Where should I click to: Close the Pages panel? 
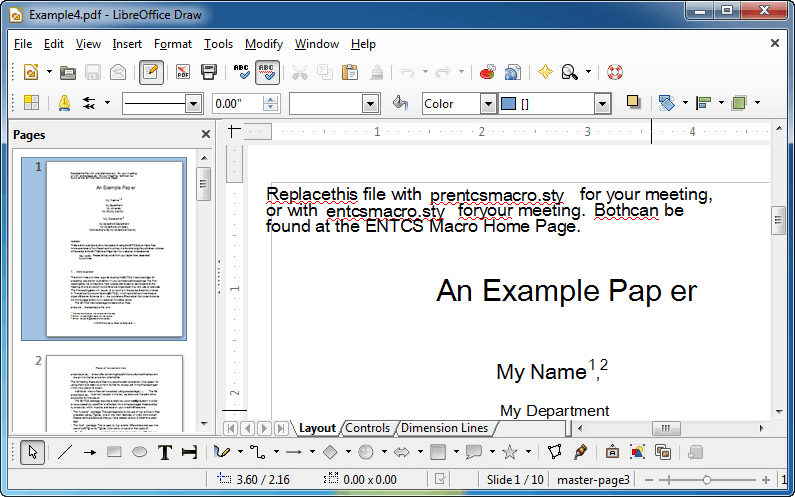(205, 134)
